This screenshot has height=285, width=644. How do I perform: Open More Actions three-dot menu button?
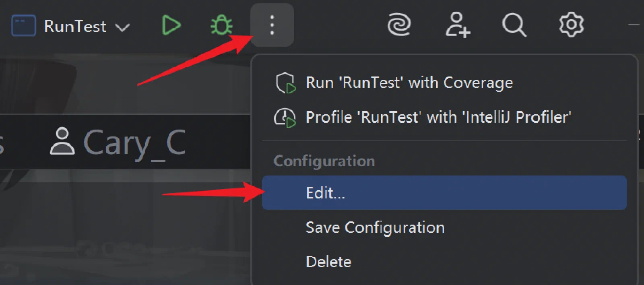272,25
